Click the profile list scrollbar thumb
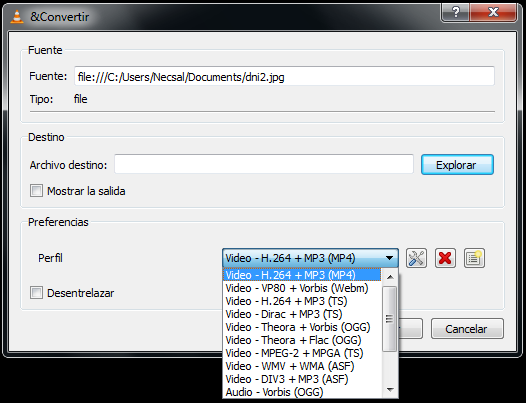Viewport: 526px width, 403px height. pos(389,319)
